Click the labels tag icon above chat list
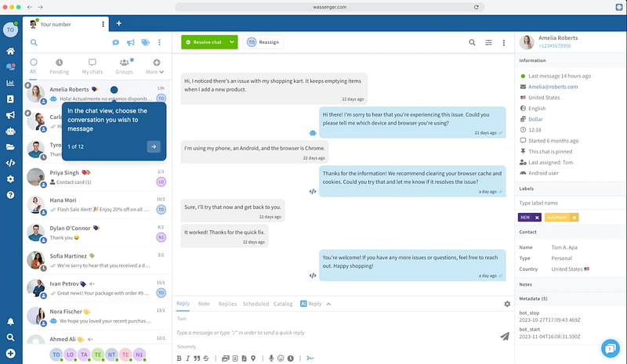Viewport: 627px width, 364px height. (145, 43)
